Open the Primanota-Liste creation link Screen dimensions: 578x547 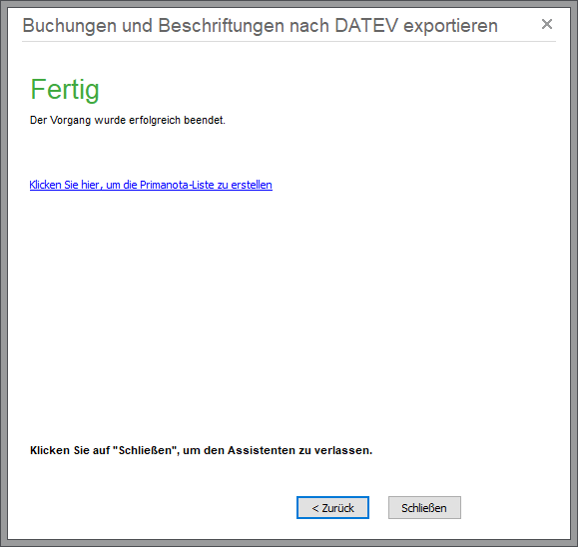151,185
